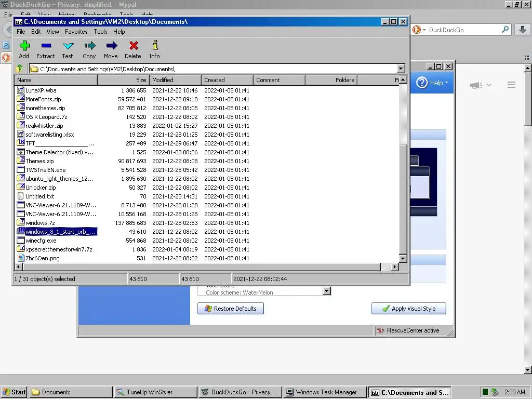Click the DuckDuckGo search input field

pyautogui.click(x=464, y=30)
